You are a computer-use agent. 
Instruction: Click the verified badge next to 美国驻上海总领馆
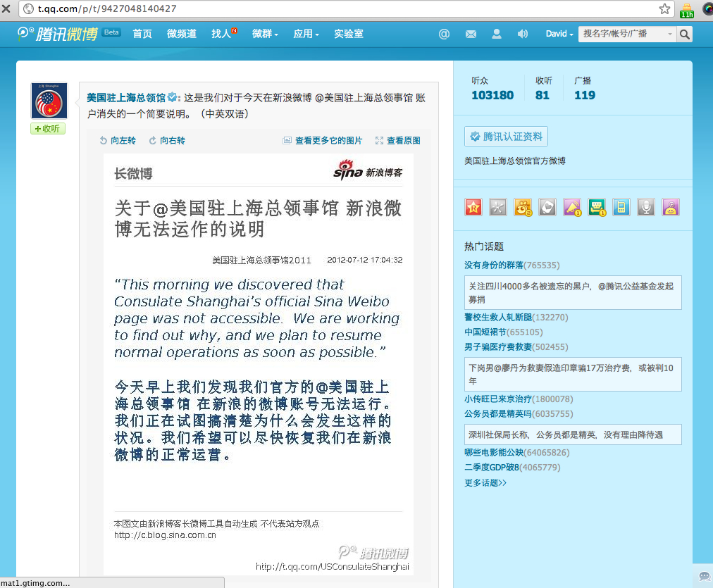pos(173,96)
